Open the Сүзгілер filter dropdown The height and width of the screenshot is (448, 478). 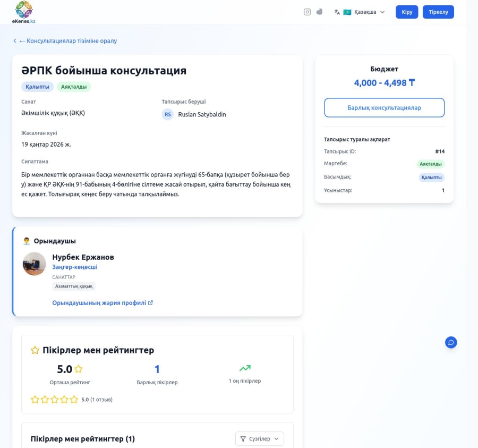tap(259, 438)
